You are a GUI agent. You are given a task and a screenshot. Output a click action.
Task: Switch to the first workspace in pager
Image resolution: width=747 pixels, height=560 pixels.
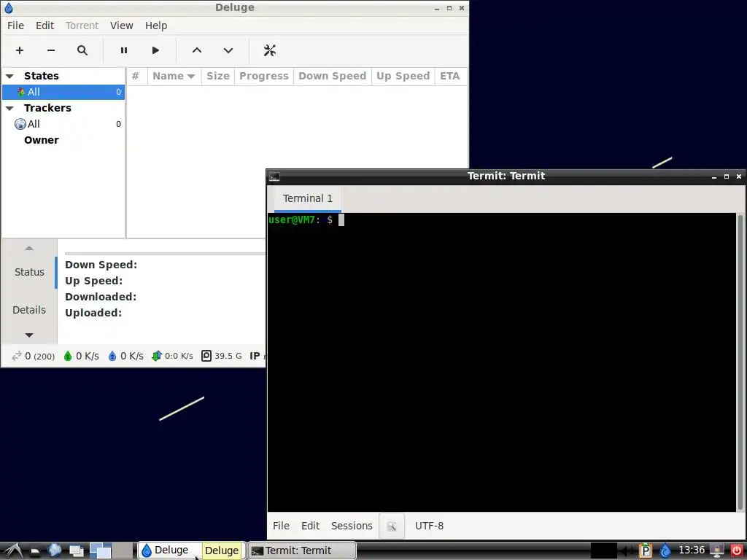point(101,551)
